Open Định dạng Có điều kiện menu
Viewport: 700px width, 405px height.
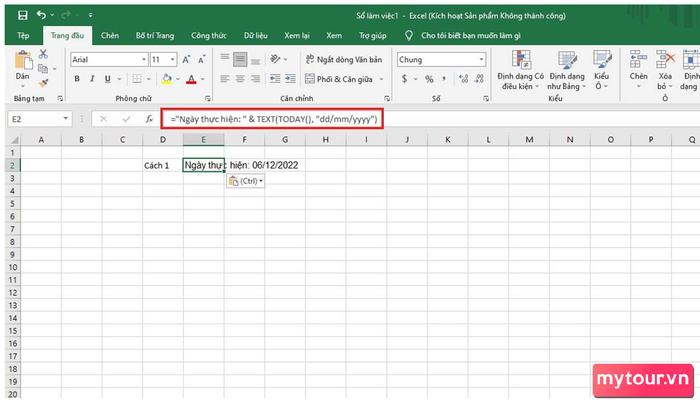pyautogui.click(x=521, y=70)
